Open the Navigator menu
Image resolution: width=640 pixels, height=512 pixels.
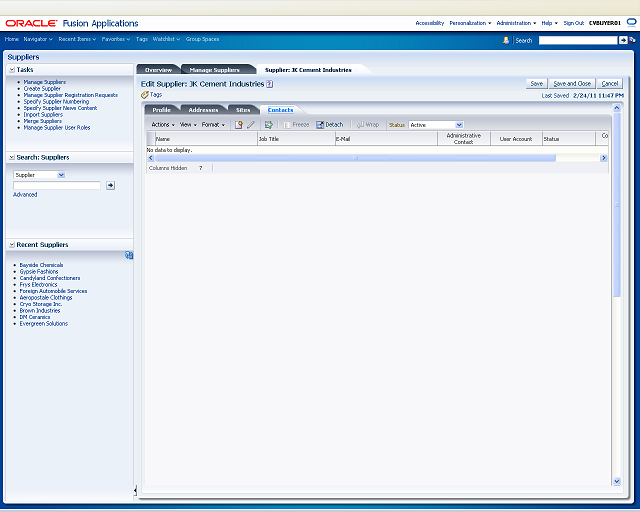38,39
